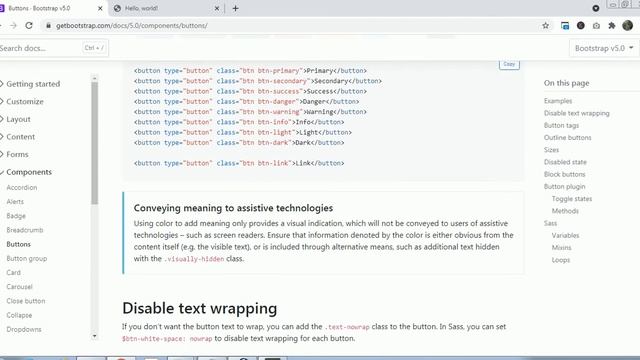Image resolution: width=640 pixels, height=360 pixels.
Task: Jump to Methods subsection
Action: 565,211
